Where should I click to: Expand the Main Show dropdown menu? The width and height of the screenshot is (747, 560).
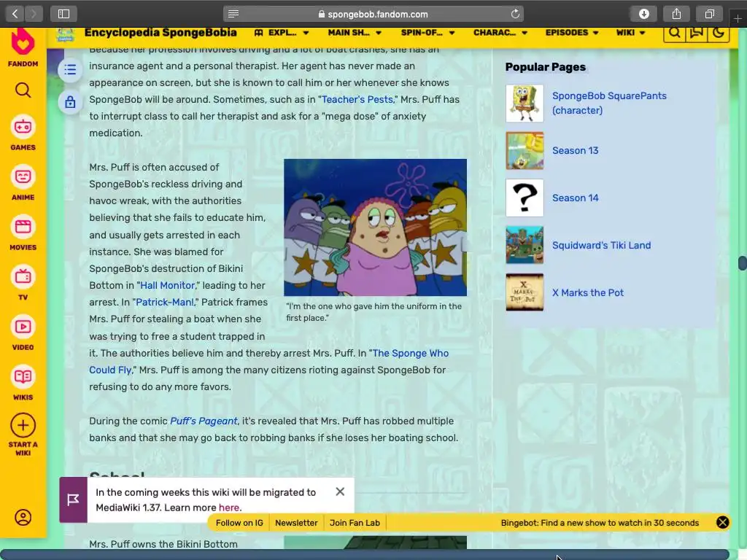click(x=355, y=32)
